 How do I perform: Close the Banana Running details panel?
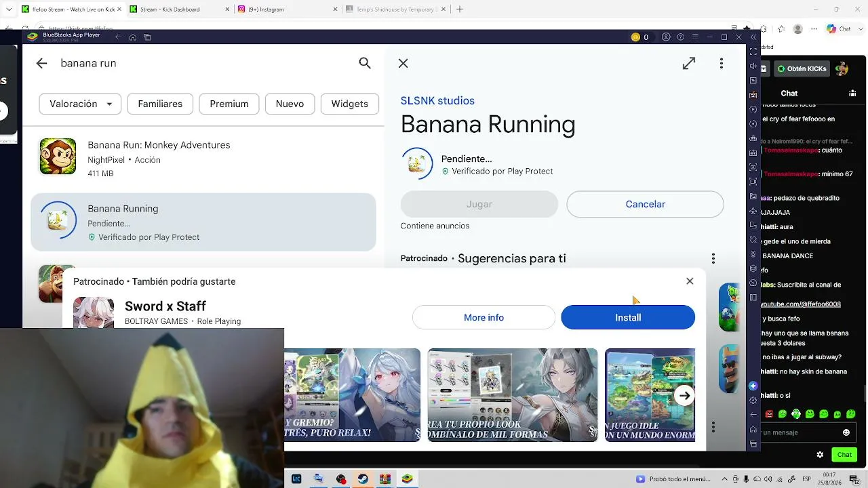point(403,63)
